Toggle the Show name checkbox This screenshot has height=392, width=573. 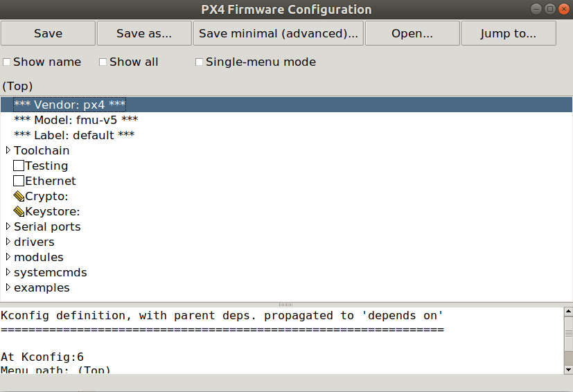(x=7, y=62)
